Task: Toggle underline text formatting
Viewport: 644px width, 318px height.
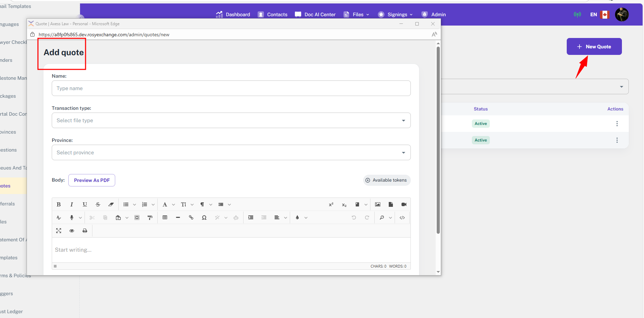Action: 85,204
